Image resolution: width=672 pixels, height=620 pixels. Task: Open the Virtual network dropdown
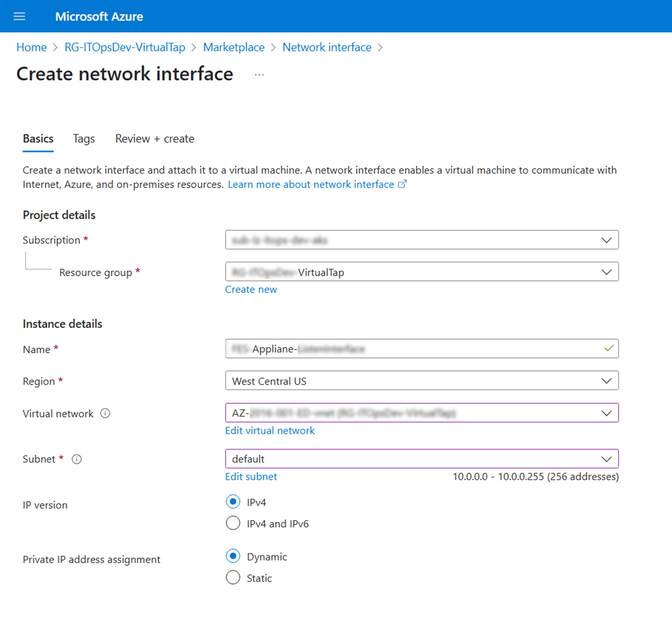click(422, 413)
